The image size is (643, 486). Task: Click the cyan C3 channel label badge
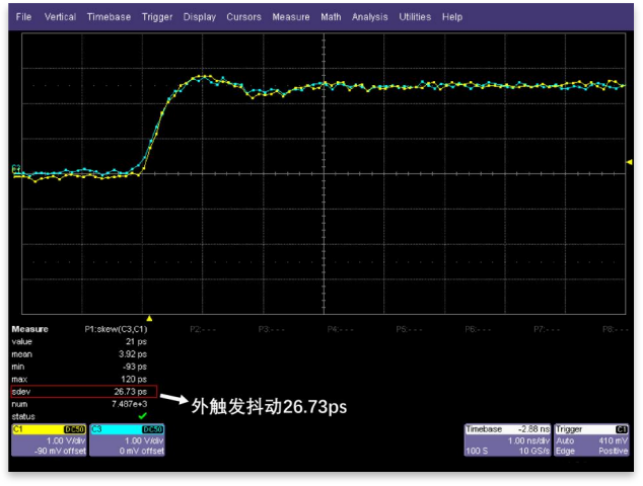[x=97, y=429]
